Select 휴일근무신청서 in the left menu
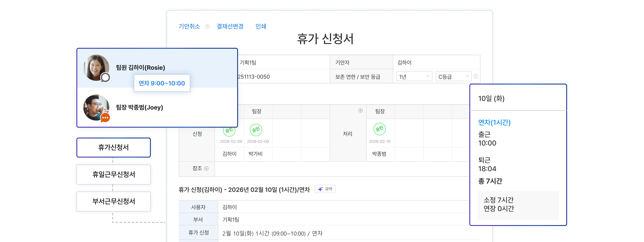644x242 pixels. coord(113,175)
